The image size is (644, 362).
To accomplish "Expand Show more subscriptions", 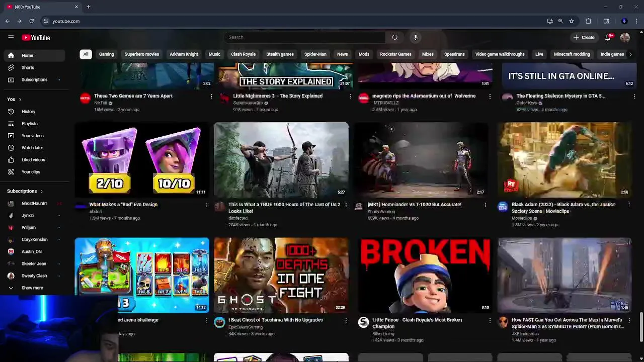I will tap(32, 288).
